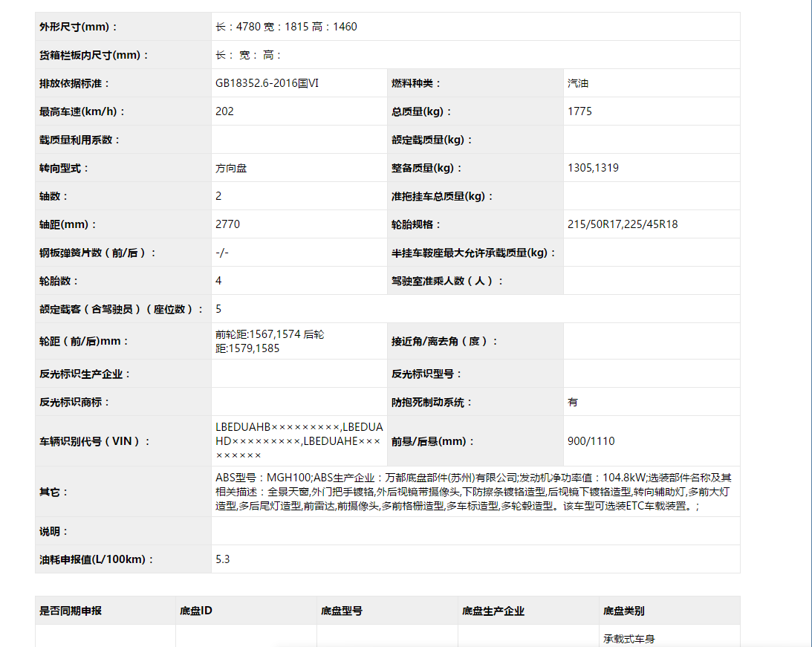Click the 整备质量(kg) label
The width and height of the screenshot is (812, 647).
coord(426,168)
